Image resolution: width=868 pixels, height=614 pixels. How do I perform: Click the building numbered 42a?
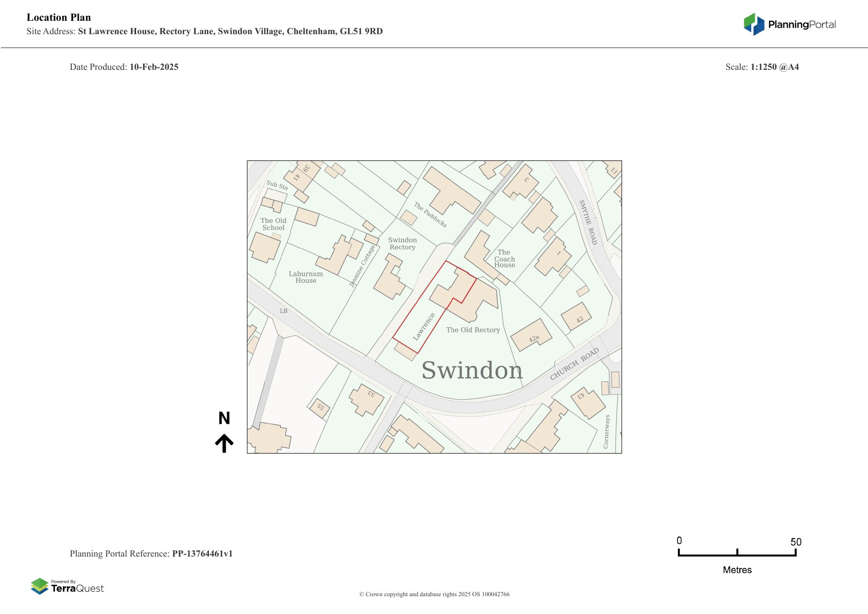pyautogui.click(x=531, y=335)
